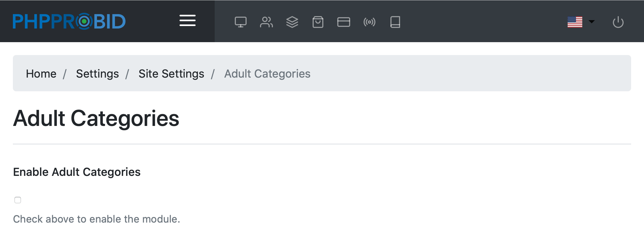Navigate to Site Settings breadcrumb
The height and width of the screenshot is (225, 644).
171,74
